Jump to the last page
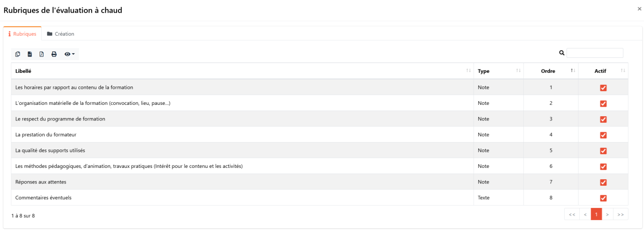 (x=621, y=214)
